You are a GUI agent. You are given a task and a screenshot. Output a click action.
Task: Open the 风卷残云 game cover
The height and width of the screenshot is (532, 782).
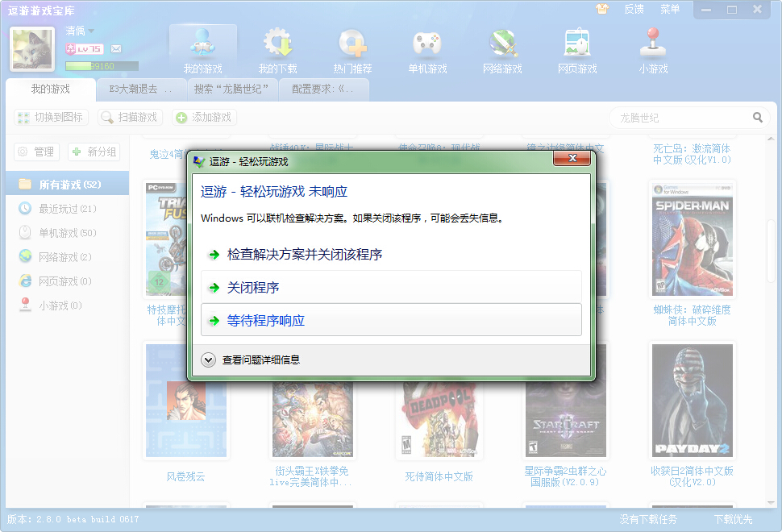pos(185,401)
